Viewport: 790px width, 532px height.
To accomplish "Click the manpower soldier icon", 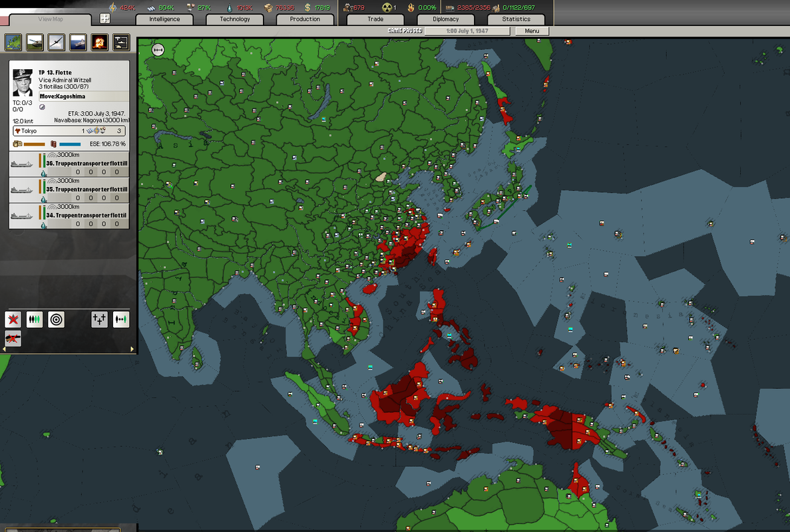I will (x=347, y=7).
